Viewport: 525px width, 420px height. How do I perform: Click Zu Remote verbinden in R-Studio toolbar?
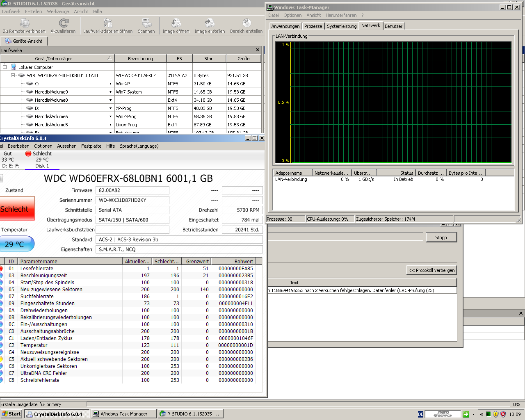[24, 26]
